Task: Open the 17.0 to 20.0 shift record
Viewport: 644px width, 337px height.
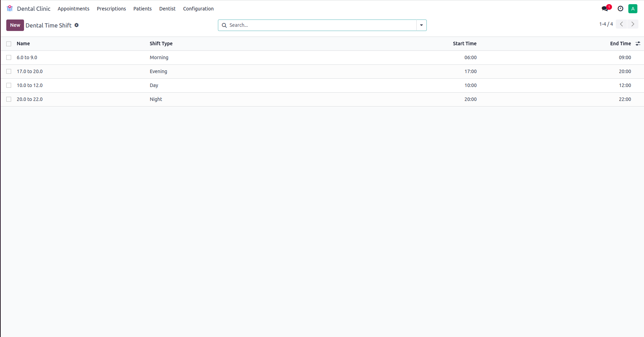Action: [30, 71]
